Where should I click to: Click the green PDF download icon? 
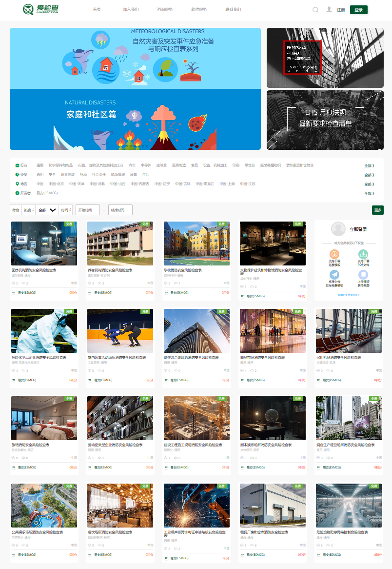pos(363,254)
